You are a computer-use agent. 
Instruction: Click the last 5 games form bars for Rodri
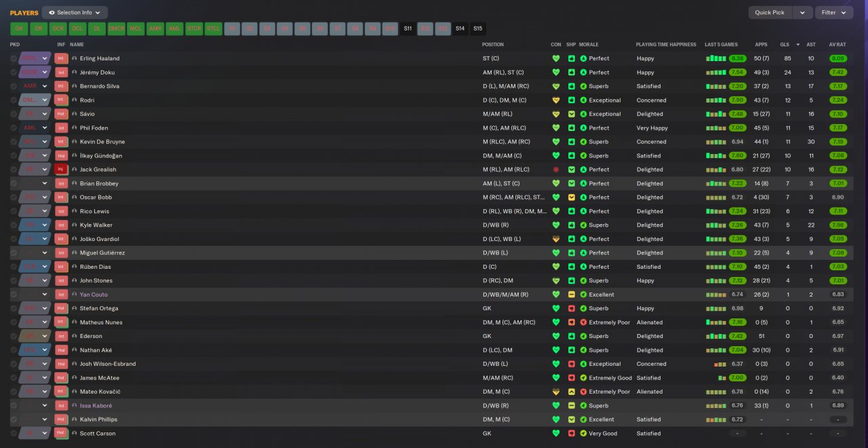point(716,100)
